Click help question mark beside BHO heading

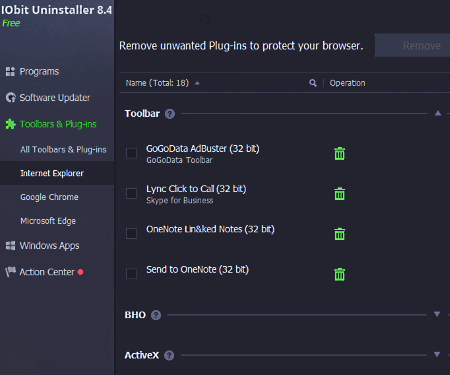click(x=156, y=315)
